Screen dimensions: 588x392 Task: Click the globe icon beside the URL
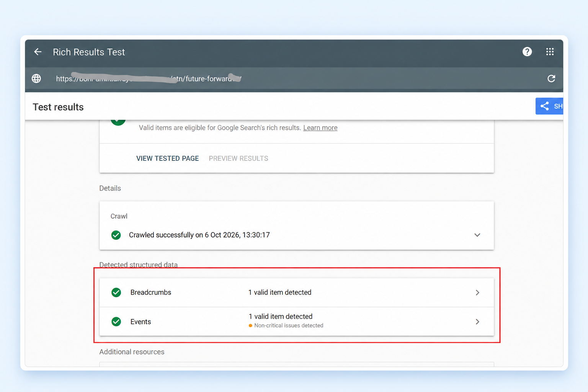(x=36, y=78)
